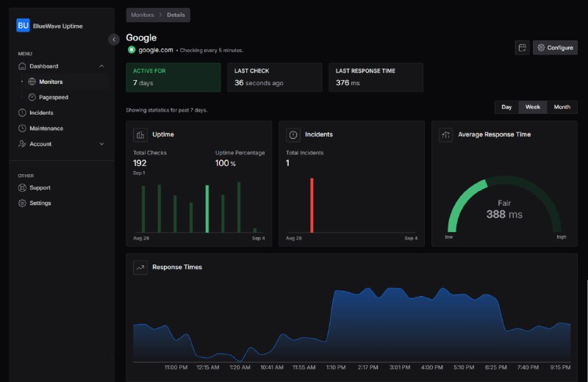Viewport: 588px width, 382px height.
Task: Click the Uptime bar chart icon
Action: click(140, 135)
